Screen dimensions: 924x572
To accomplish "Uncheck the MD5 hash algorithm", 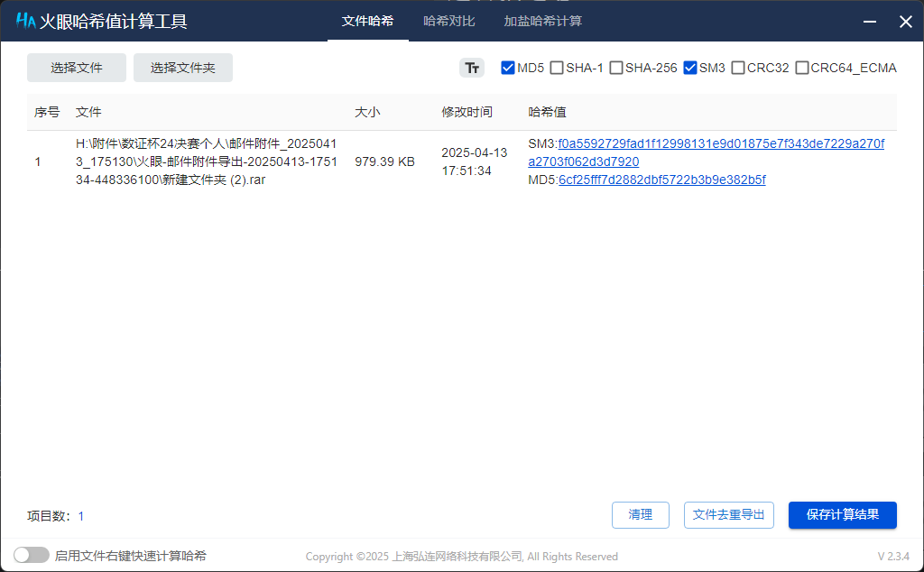I will 508,67.
